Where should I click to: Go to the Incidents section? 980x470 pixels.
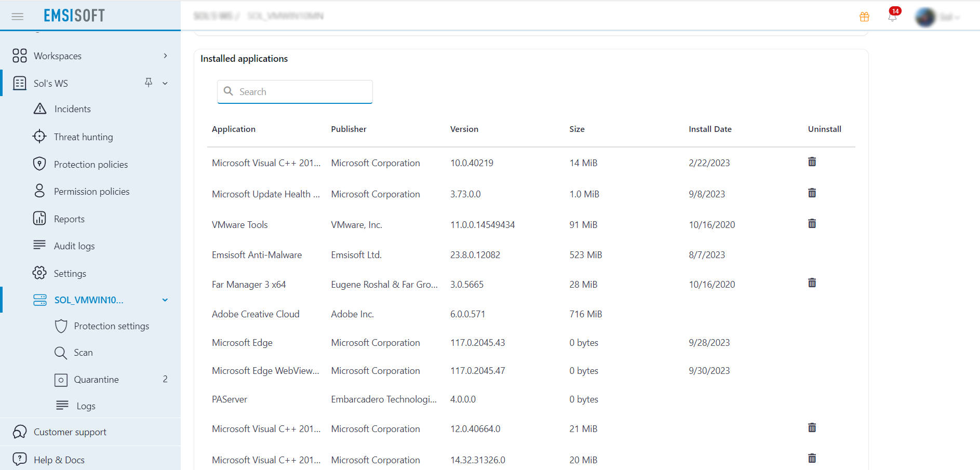click(73, 109)
